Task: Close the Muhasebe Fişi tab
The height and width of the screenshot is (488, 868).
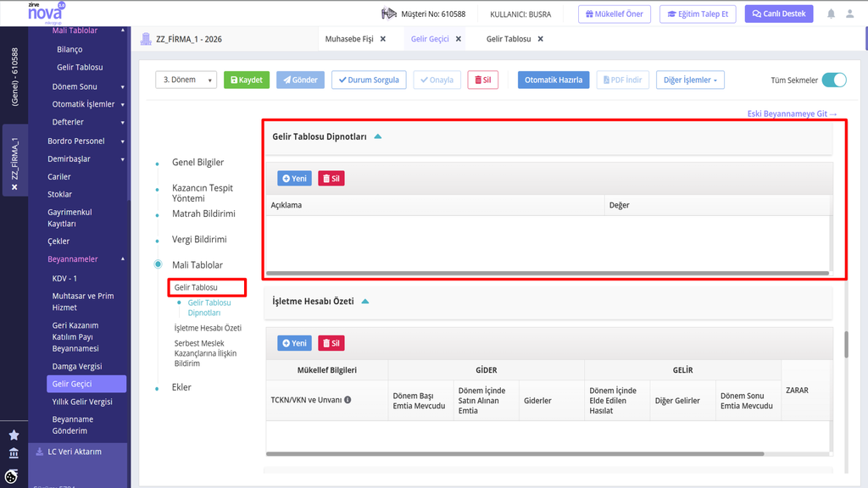Action: pyautogui.click(x=383, y=39)
